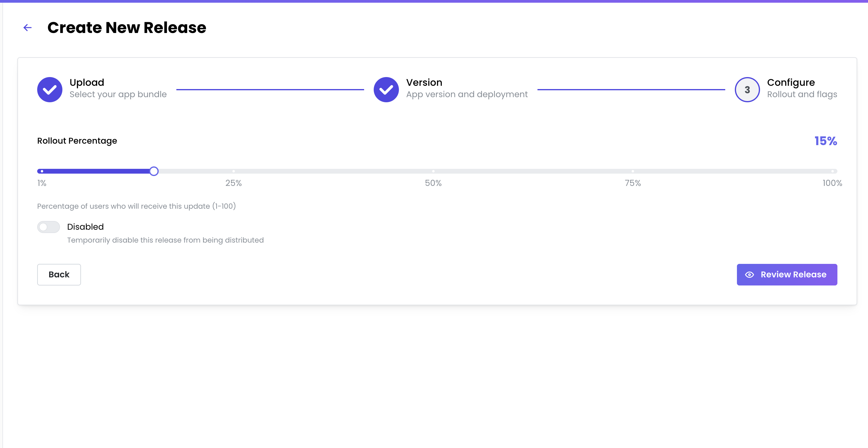This screenshot has width=868, height=448.
Task: Click the Configure step number 3 circle
Action: (747, 90)
